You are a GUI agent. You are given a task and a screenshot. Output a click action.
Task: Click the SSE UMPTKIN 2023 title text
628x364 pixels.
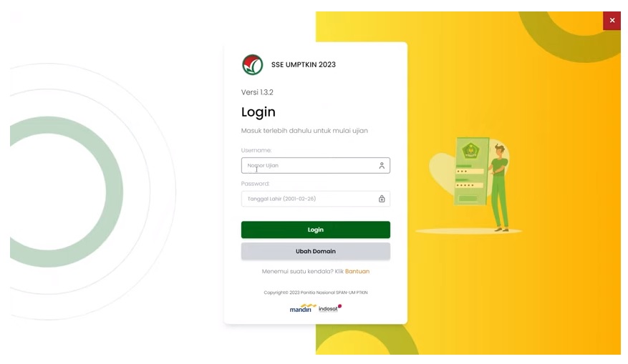[303, 65]
